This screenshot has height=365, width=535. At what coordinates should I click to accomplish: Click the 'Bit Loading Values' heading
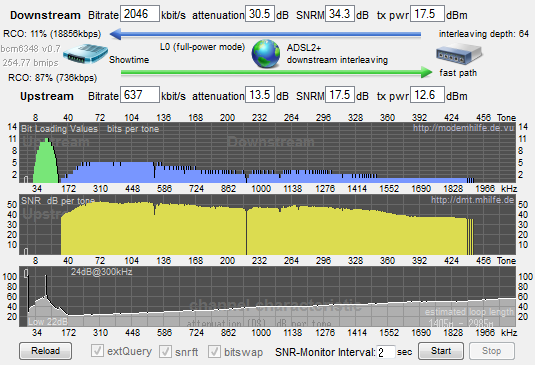(59, 129)
